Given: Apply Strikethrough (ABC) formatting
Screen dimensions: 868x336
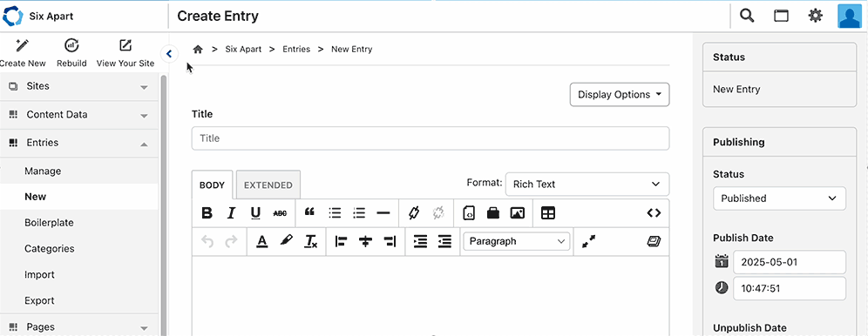Looking at the screenshot, I should [x=280, y=212].
